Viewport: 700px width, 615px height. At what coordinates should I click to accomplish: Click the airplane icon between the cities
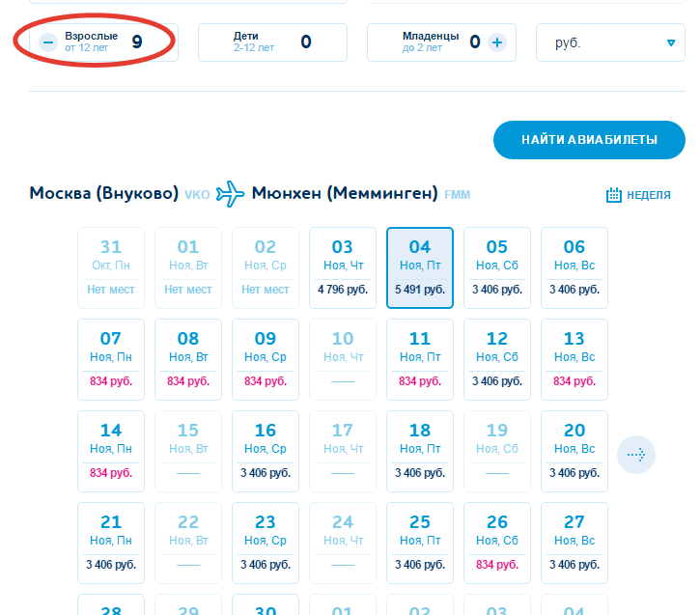(x=231, y=193)
